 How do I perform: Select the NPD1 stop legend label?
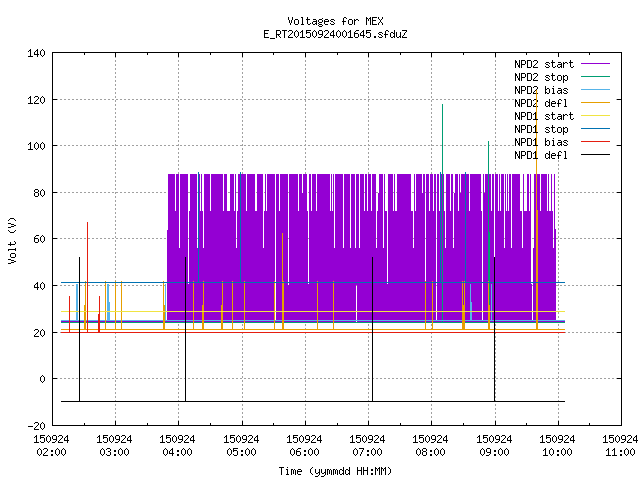pos(541,129)
